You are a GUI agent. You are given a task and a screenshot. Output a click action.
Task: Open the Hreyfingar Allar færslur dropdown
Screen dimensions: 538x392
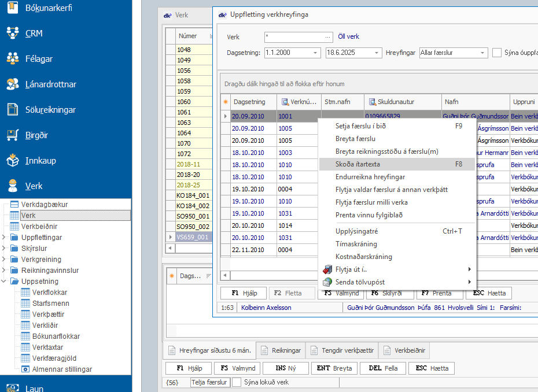tap(483, 53)
